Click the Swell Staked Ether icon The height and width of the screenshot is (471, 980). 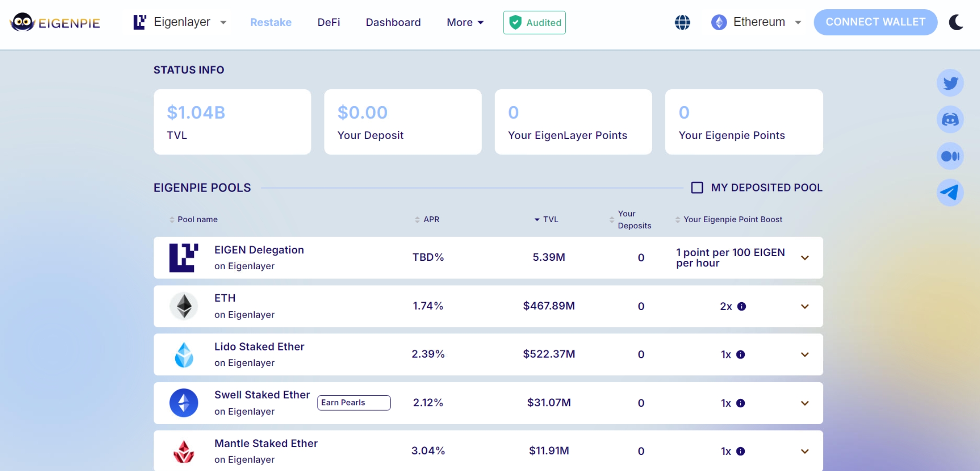(184, 403)
